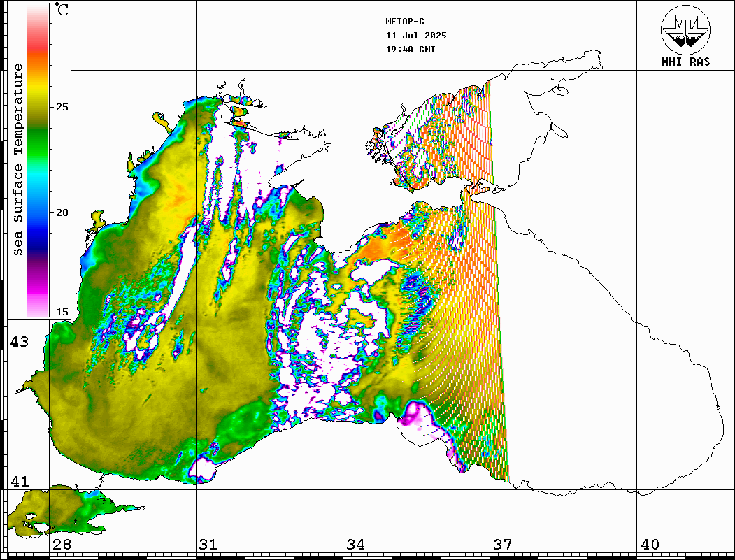Viewport: 735px width, 560px height.
Task: Click the 25 tick label on the color scale
Action: pyautogui.click(x=62, y=107)
